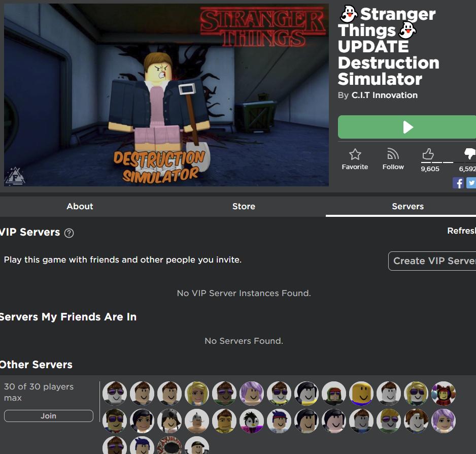Click the blonde avatar wearing purple sunglasses
The width and height of the screenshot is (476, 454).
(416, 394)
